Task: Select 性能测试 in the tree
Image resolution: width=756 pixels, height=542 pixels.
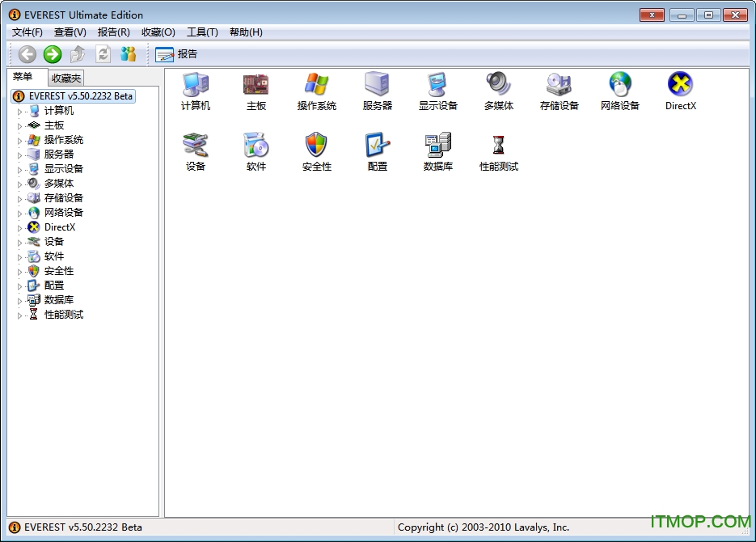Action: [64, 315]
